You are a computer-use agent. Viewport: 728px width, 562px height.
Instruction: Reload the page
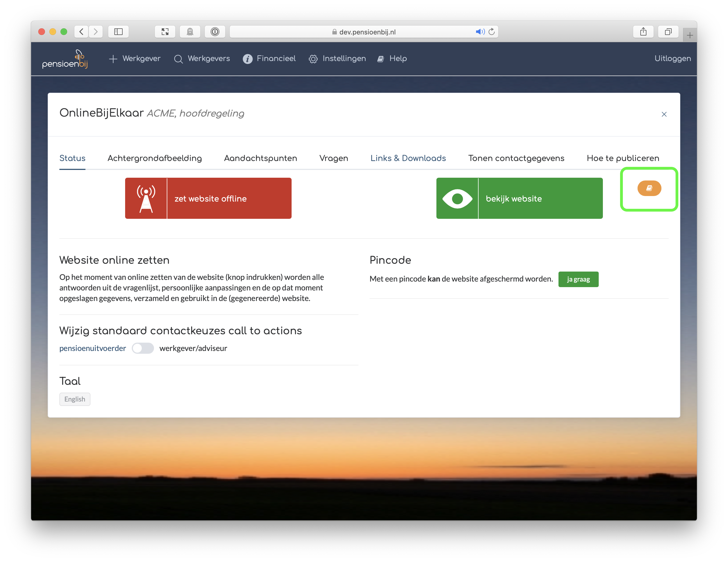coord(492,32)
